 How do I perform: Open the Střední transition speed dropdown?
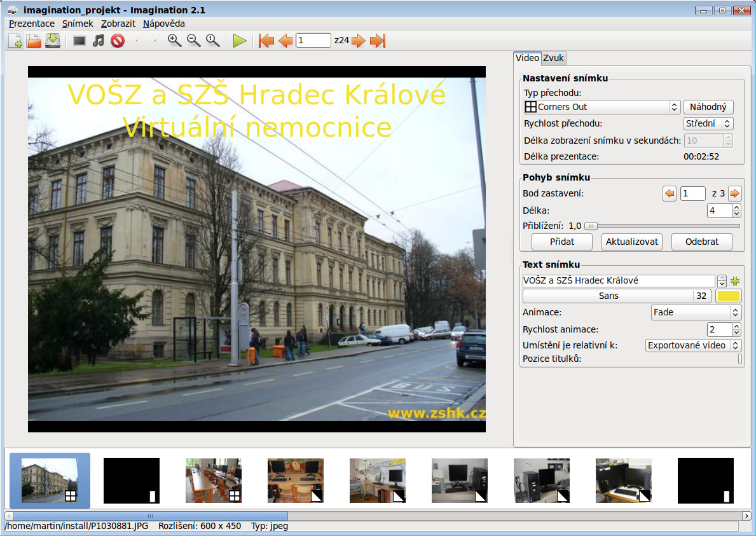708,123
